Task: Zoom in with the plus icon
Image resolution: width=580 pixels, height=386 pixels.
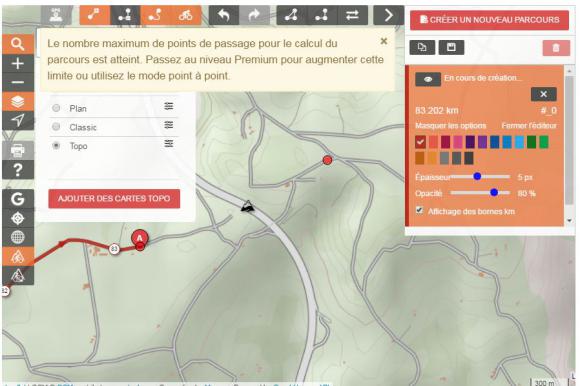Action: [x=18, y=64]
